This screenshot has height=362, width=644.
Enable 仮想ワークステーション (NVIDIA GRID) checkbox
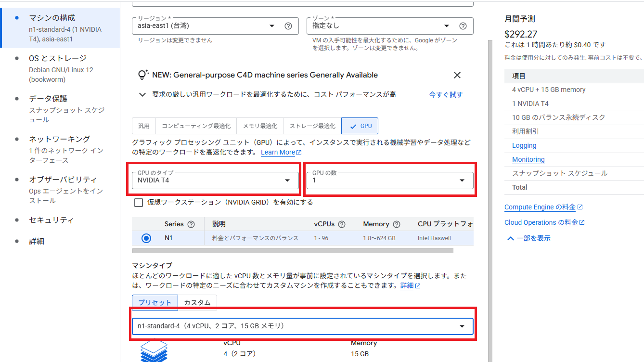(139, 203)
